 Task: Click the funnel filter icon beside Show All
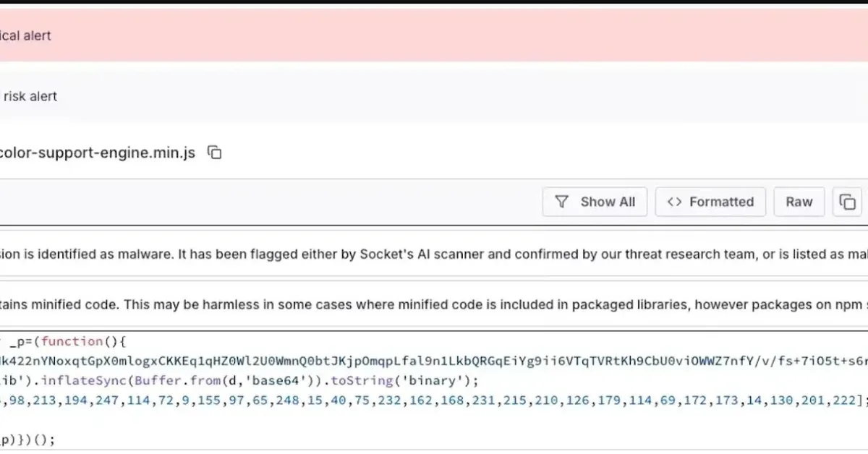562,202
